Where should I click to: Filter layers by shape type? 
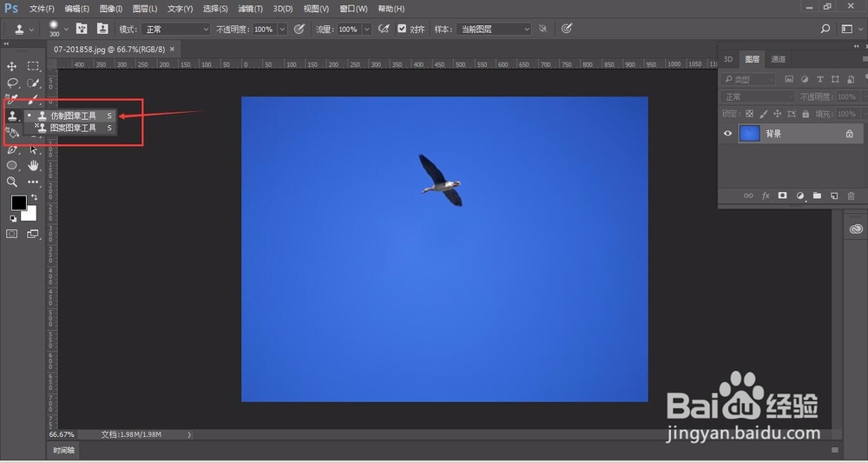[835, 79]
